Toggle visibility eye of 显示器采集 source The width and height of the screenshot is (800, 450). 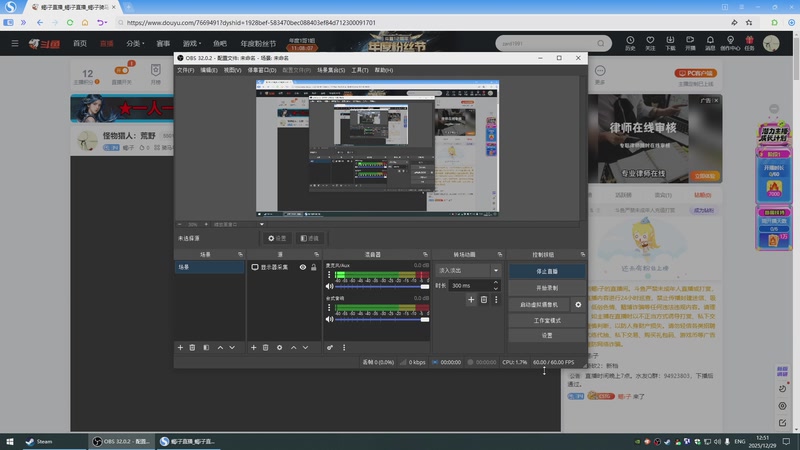(302, 267)
